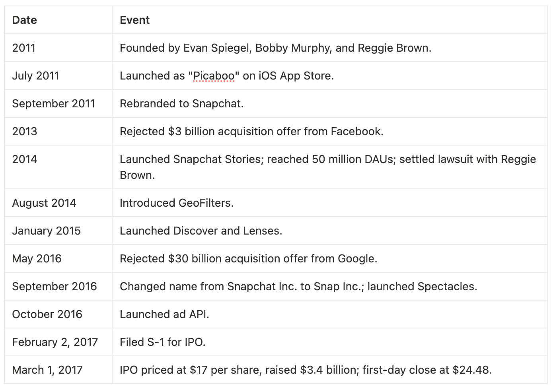Select the September 2011 date cell
553x392 pixels.
click(x=58, y=103)
